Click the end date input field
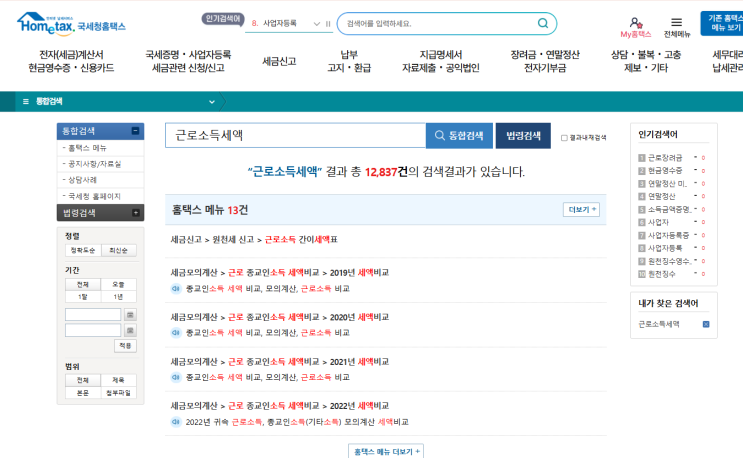Viewport: 743px width, 458px height. coord(93,330)
